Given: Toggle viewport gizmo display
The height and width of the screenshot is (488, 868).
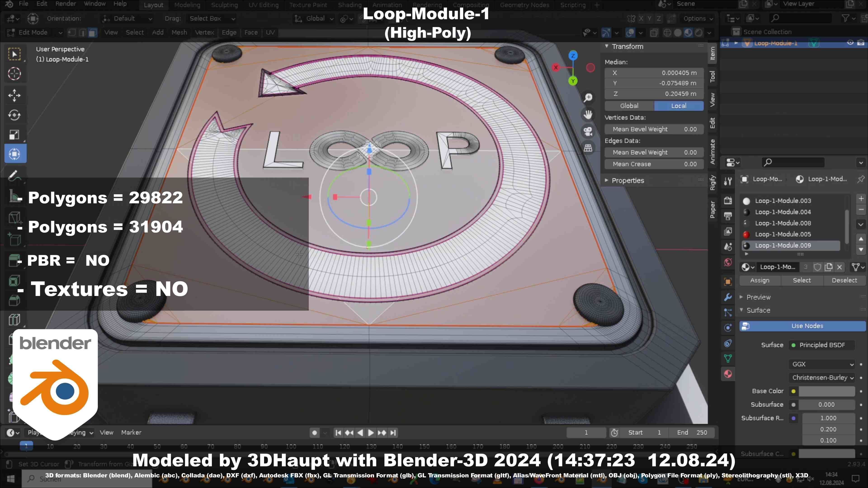Looking at the screenshot, I should point(606,33).
